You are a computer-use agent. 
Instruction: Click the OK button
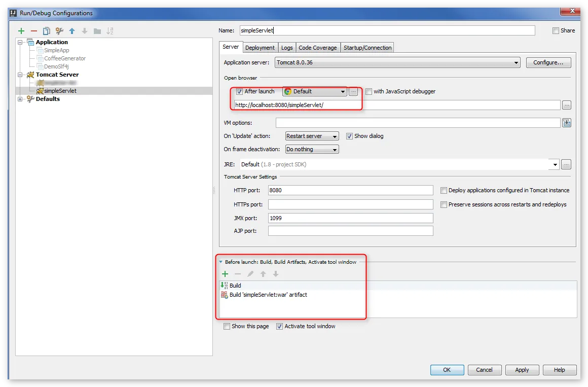pyautogui.click(x=447, y=370)
